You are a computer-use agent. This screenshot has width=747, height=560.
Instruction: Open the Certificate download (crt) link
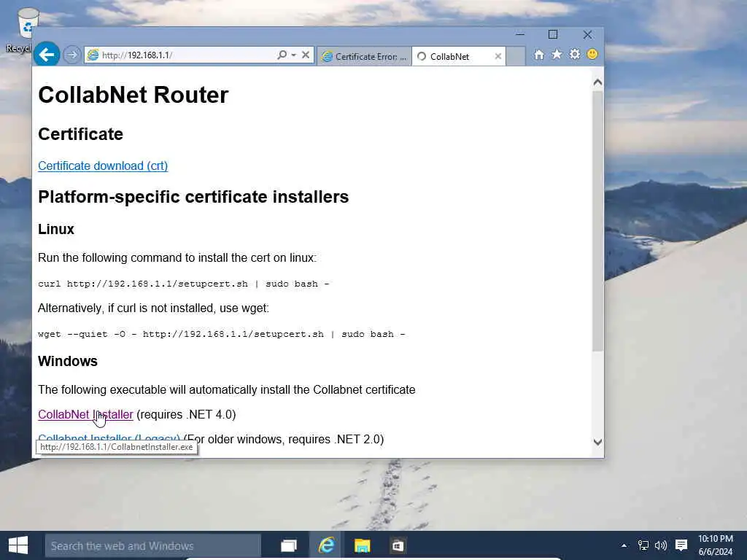103,166
